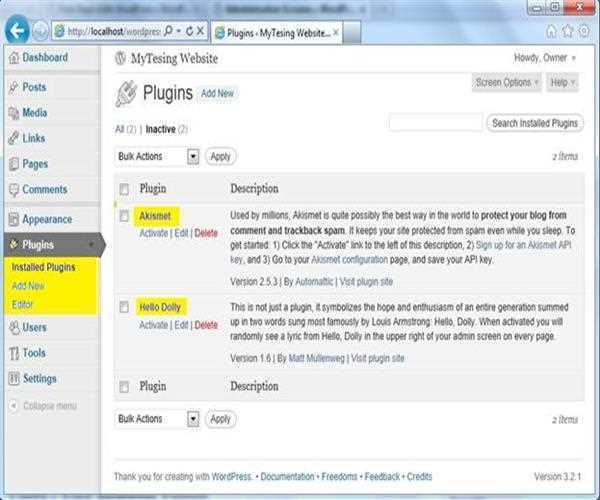This screenshot has height=500, width=600.
Task: Click the Comments bubble icon
Action: click(x=12, y=189)
